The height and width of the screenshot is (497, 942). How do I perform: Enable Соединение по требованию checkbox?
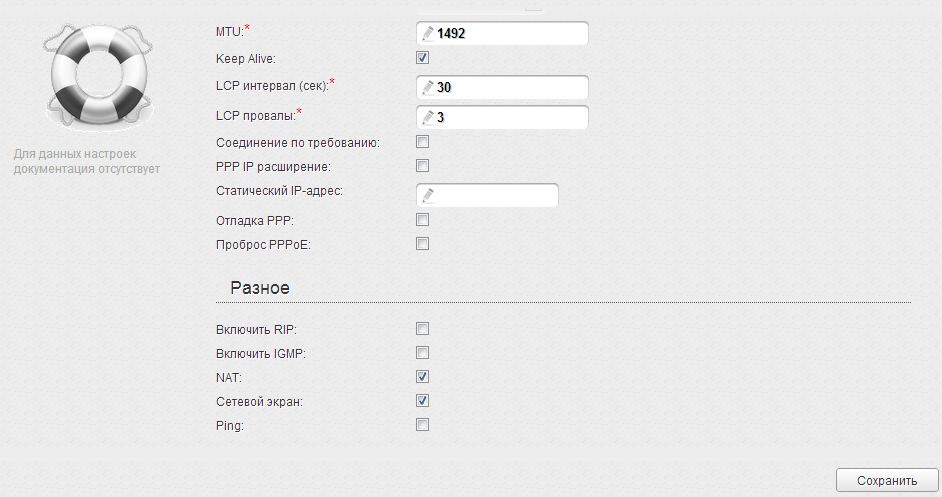(x=422, y=142)
